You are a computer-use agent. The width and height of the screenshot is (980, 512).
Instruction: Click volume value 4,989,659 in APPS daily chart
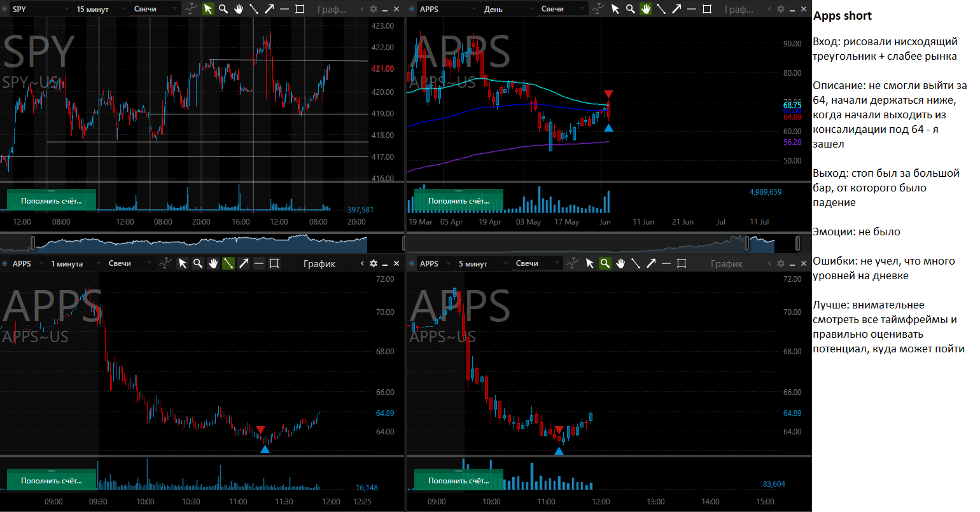[766, 191]
